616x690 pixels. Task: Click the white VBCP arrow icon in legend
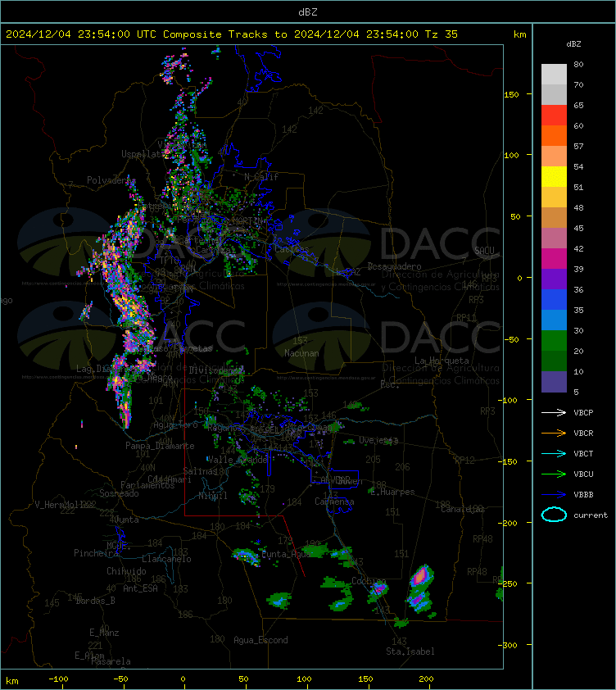point(554,412)
